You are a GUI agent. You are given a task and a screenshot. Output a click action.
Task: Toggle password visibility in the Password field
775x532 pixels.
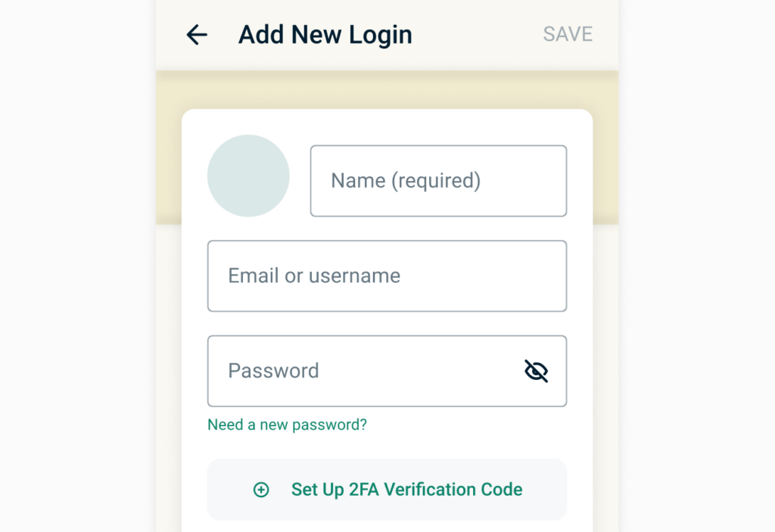[x=536, y=371]
